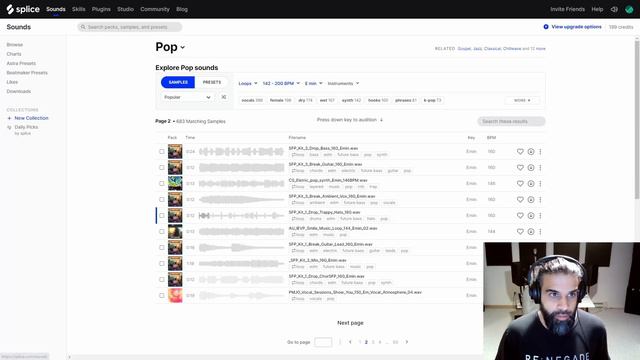The image size is (640, 360).
Task: Open the E min key dropdown
Action: click(x=313, y=83)
